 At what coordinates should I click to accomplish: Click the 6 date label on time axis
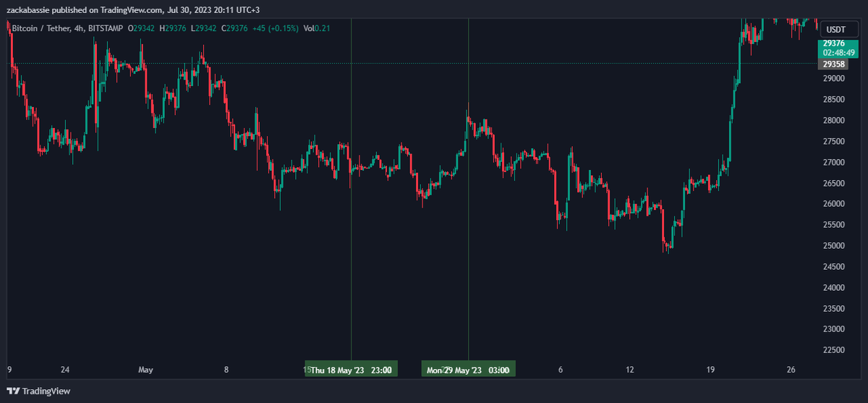pos(561,370)
